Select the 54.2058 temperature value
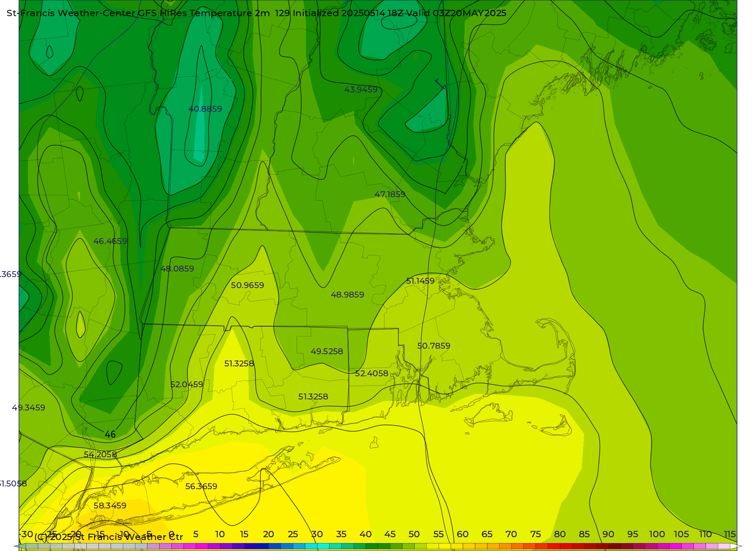The height and width of the screenshot is (551, 756). 100,455
